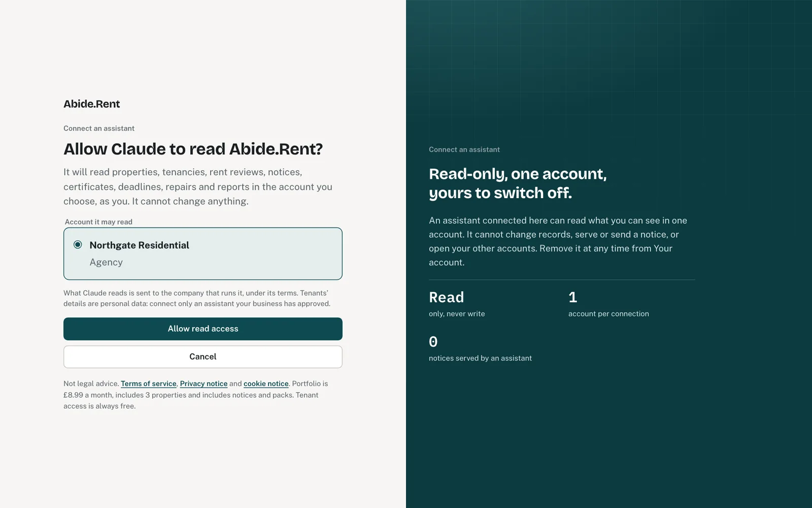
Task: Click the Allow read access button
Action: coord(203,329)
